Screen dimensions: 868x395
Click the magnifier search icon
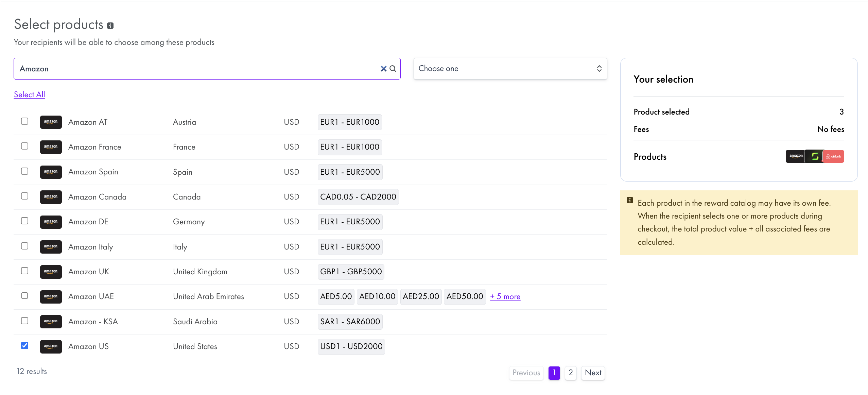[x=393, y=69]
